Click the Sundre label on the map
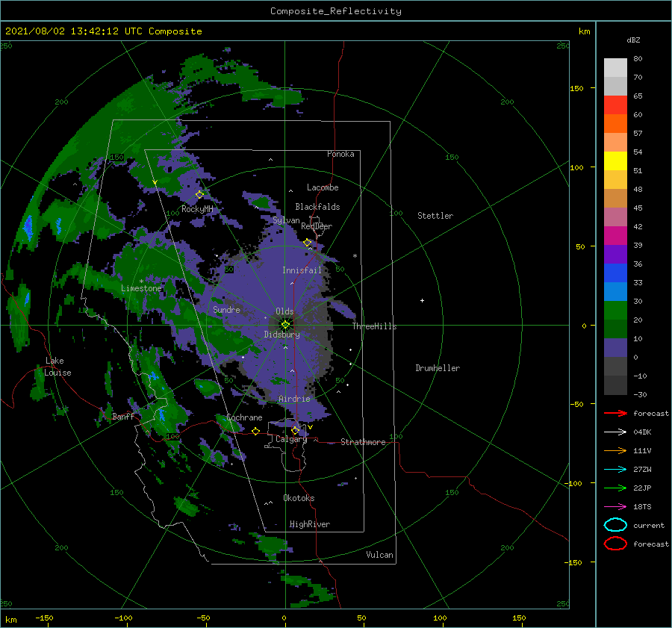This screenshot has height=628, width=672. click(x=226, y=309)
